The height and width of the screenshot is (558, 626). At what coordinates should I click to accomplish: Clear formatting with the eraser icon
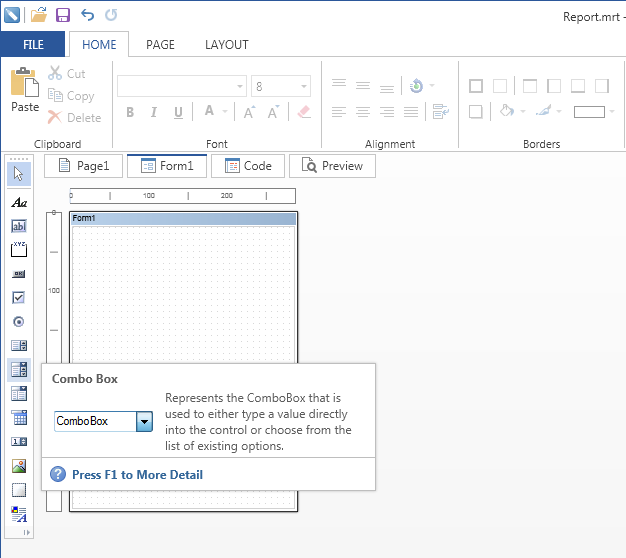304,112
